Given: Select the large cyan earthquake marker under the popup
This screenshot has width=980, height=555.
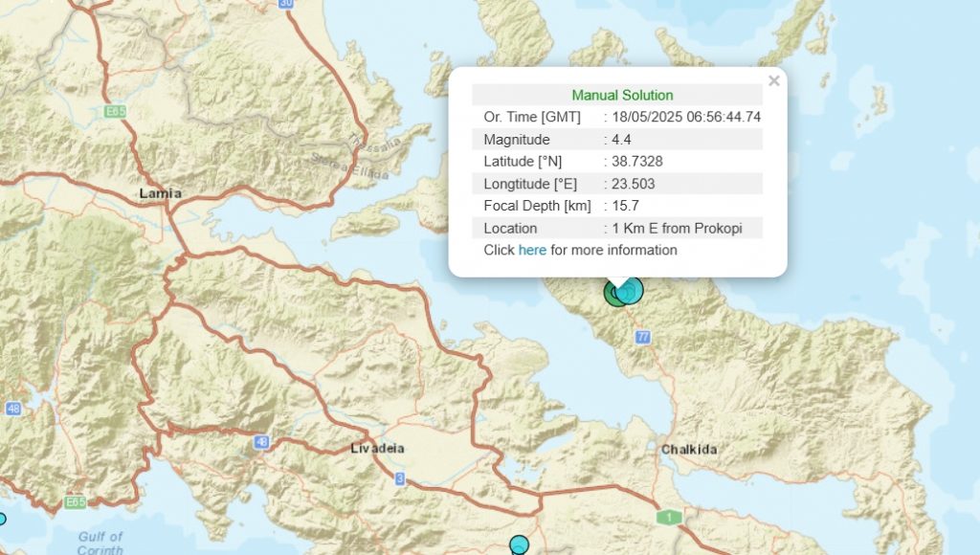Looking at the screenshot, I should coord(631,290).
